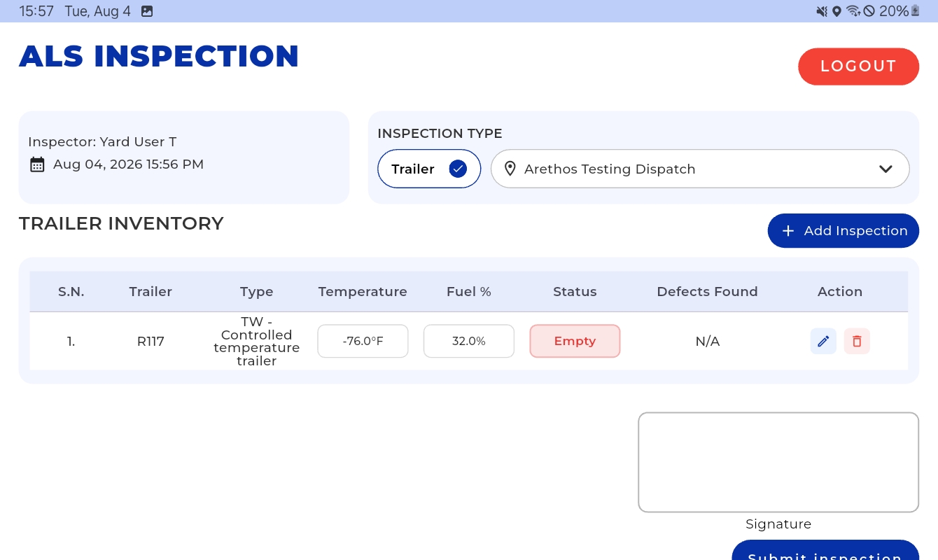Viewport: 938px width, 560px height.
Task: Click the Temperature column header
Action: (363, 292)
